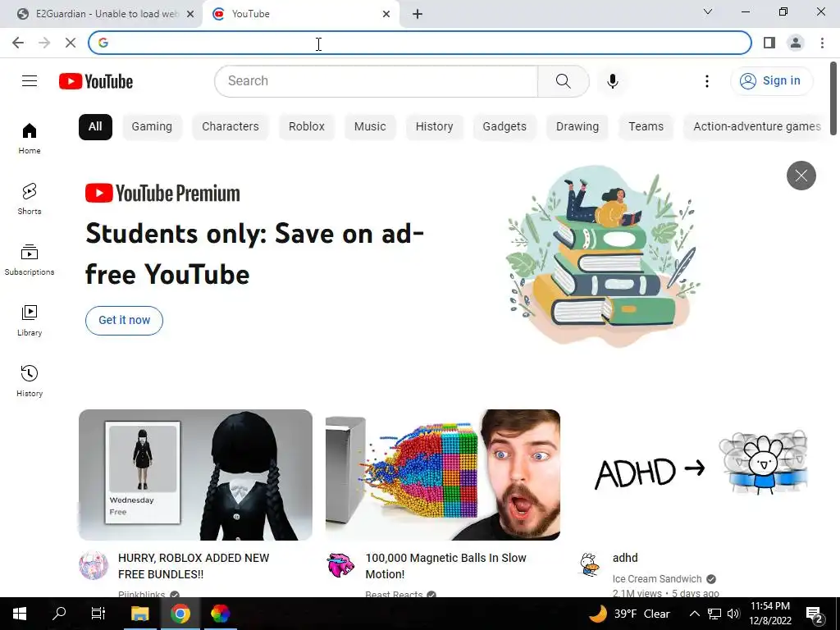Focus the YouTube Search field
This screenshot has width=840, height=630.
click(377, 81)
